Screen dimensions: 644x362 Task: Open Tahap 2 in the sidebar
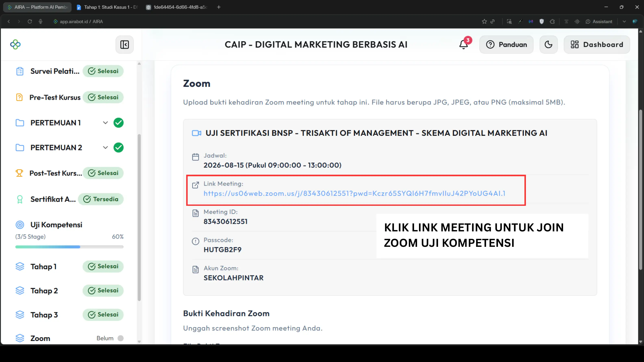[44, 291]
